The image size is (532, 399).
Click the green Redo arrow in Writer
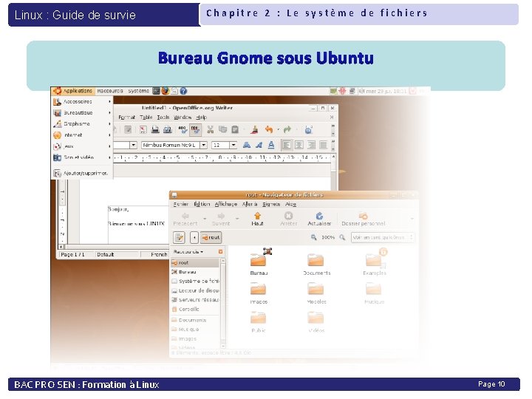287,129
